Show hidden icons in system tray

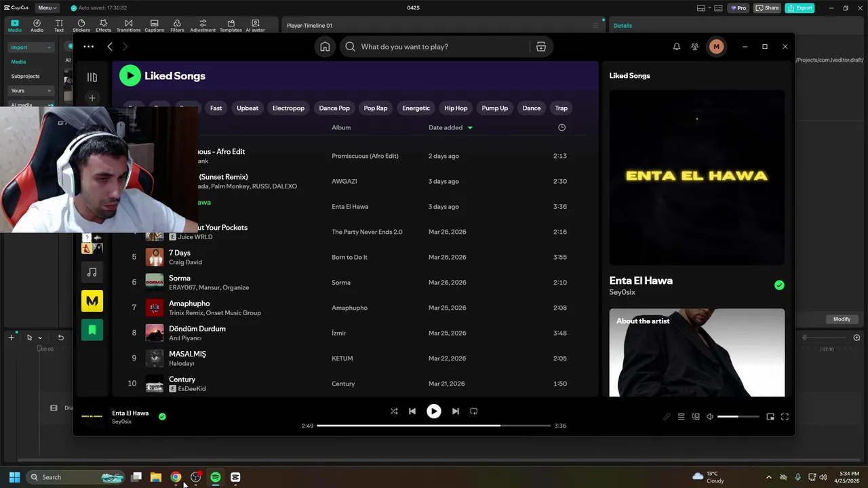[x=768, y=477]
